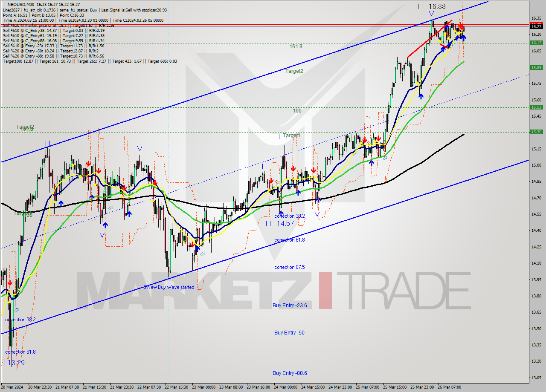Click the 13.80 price axis value
Viewport: 546px width, 392px height.
(x=536, y=296)
